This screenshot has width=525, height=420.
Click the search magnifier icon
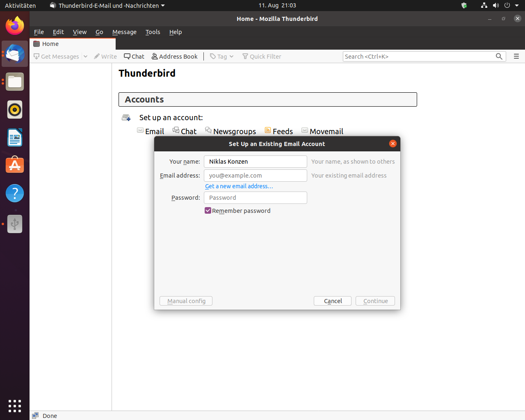(x=499, y=57)
